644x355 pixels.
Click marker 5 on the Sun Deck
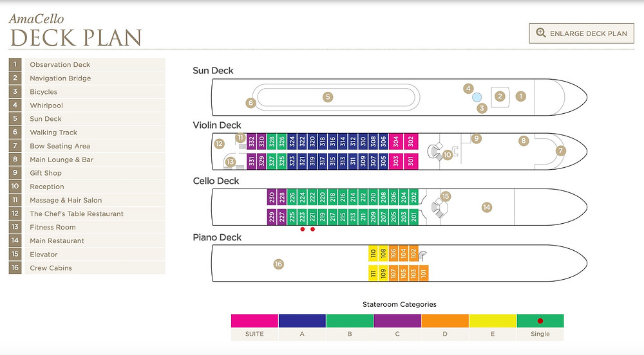point(327,97)
